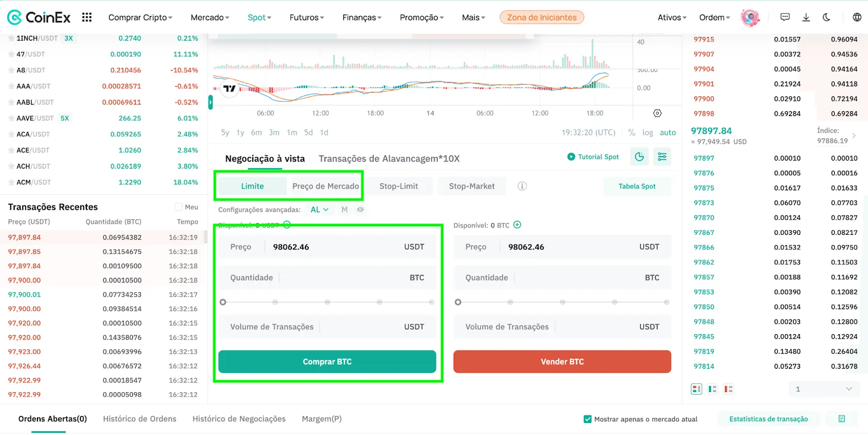This screenshot has width=868, height=435.
Task: Select Stop-Limit order type
Action: click(399, 186)
